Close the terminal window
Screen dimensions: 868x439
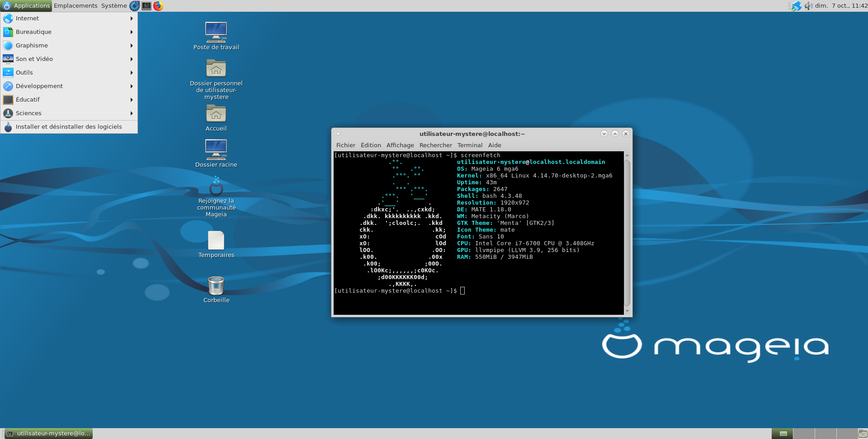click(626, 134)
